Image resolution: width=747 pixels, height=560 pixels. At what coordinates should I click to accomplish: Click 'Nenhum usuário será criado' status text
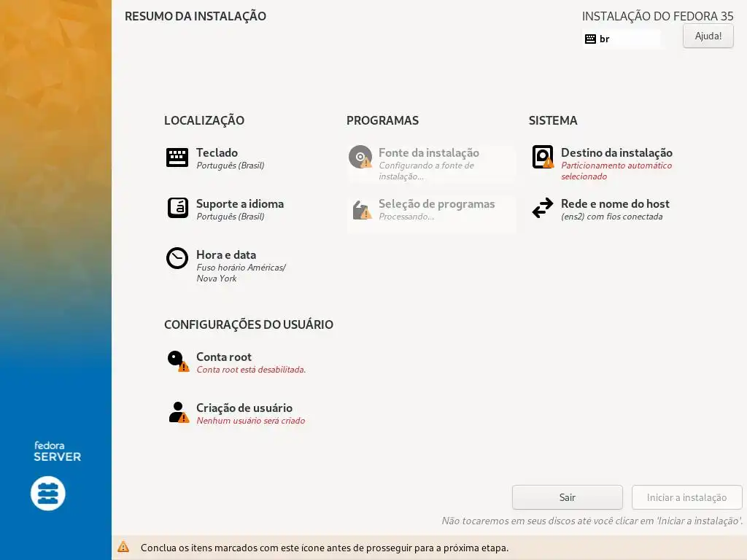click(x=251, y=421)
